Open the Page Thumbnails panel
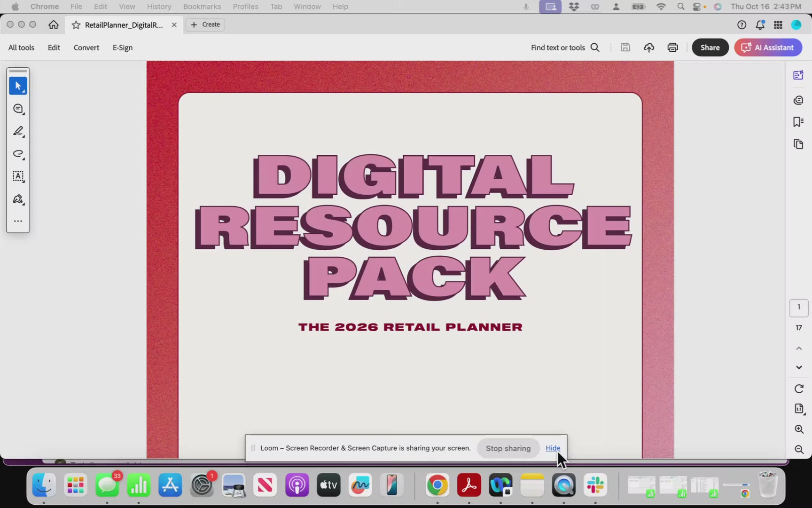Viewport: 812px width, 508px height. point(798,143)
